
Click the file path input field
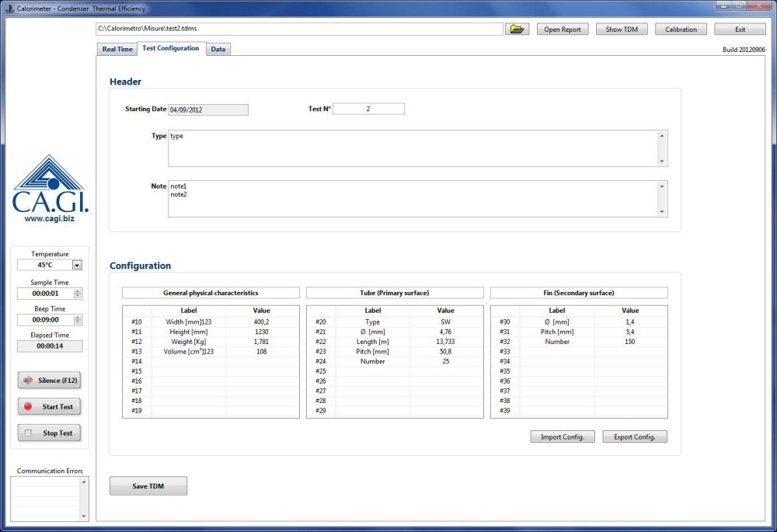tap(299, 29)
